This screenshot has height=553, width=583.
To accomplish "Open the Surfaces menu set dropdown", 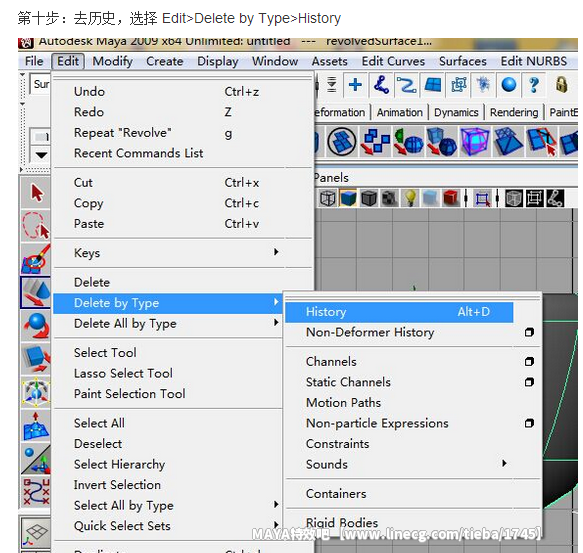I will [40, 84].
